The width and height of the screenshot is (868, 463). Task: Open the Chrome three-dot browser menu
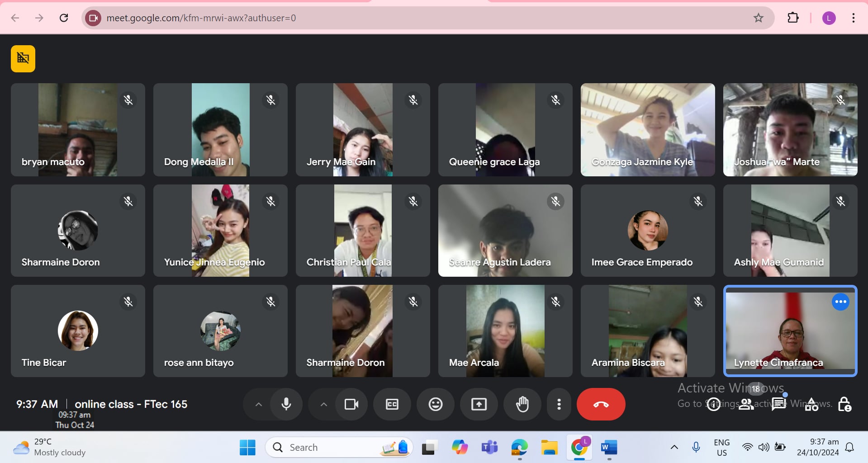pyautogui.click(x=853, y=18)
